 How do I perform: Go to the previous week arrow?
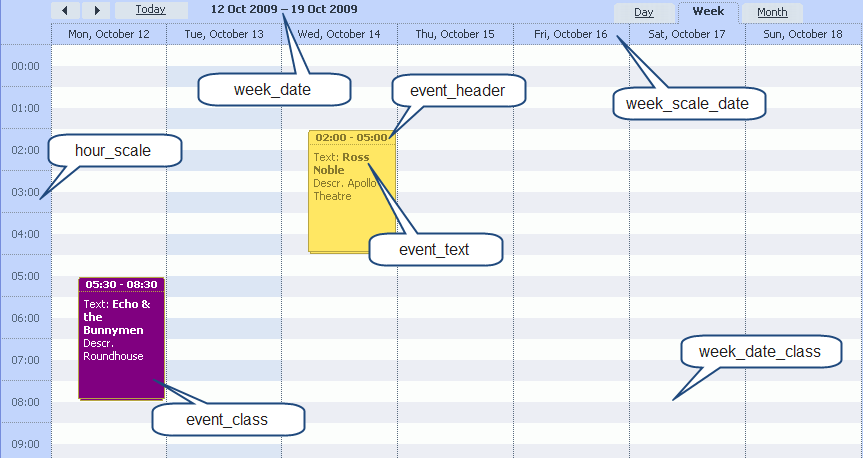point(65,10)
